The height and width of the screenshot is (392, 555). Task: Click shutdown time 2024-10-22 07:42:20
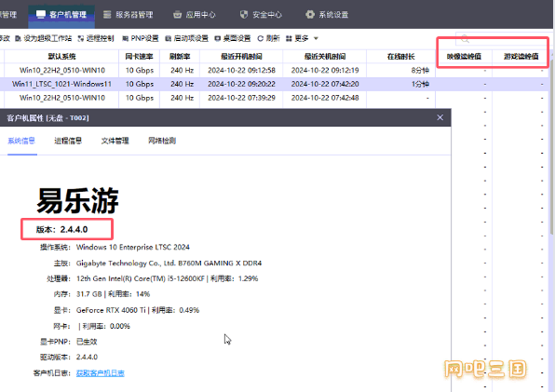pos(325,84)
